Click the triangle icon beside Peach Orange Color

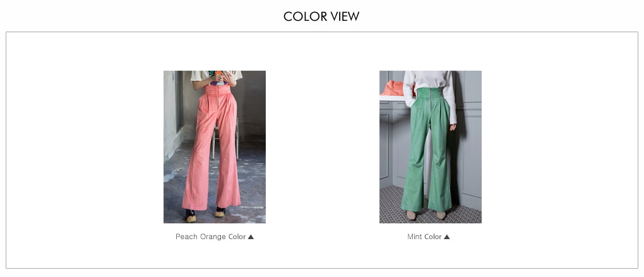pyautogui.click(x=251, y=237)
